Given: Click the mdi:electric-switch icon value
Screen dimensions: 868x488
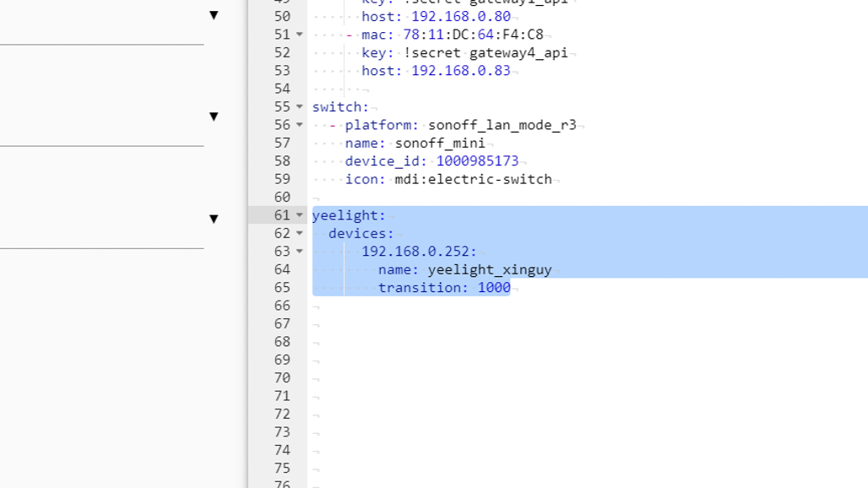Looking at the screenshot, I should pos(473,179).
